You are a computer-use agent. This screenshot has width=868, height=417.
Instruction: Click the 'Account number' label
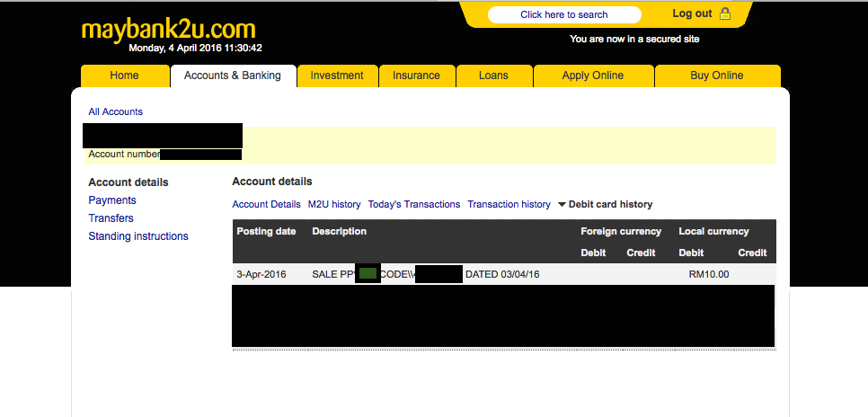point(124,155)
